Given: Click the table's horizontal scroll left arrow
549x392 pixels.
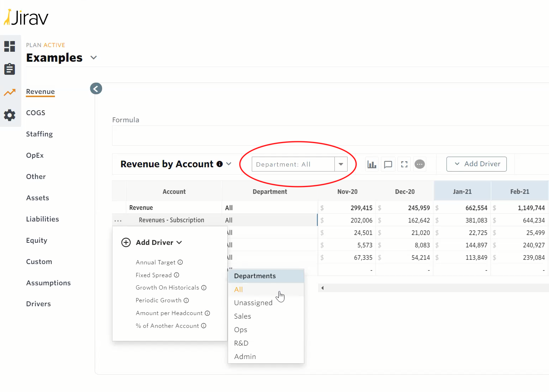Looking at the screenshot, I should click(x=322, y=288).
